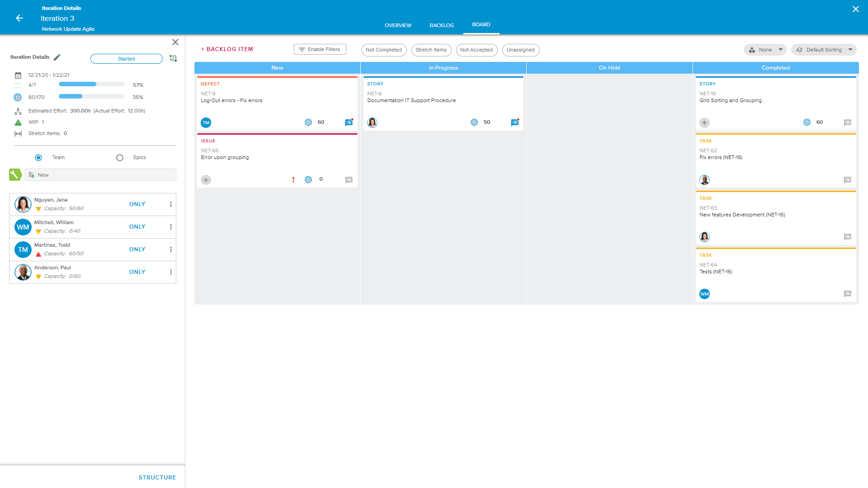
Task: Click the 'Documentation IT Support Procedure' title
Action: pyautogui.click(x=411, y=101)
